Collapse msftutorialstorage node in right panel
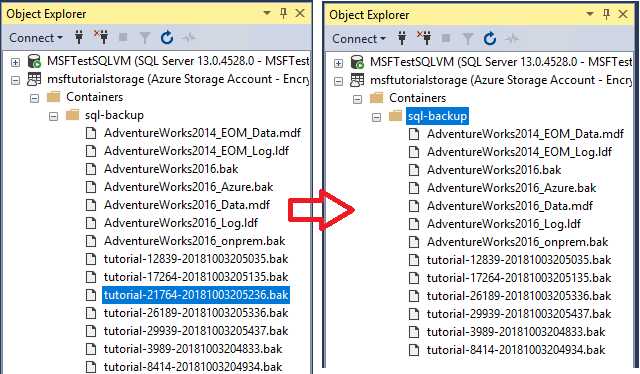The height and width of the screenshot is (374, 640). click(338, 81)
